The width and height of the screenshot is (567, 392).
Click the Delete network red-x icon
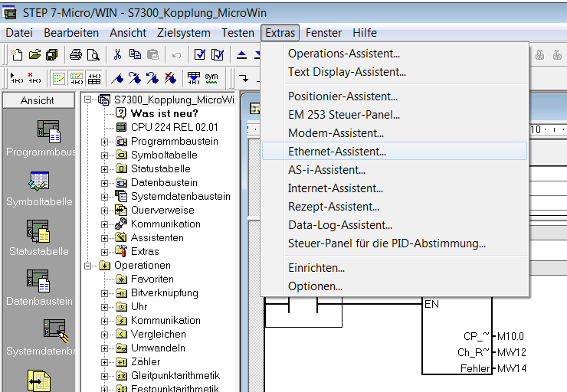coord(34,77)
